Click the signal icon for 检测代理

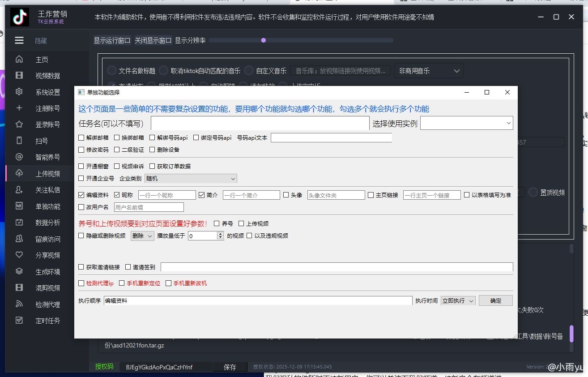pyautogui.click(x=19, y=304)
